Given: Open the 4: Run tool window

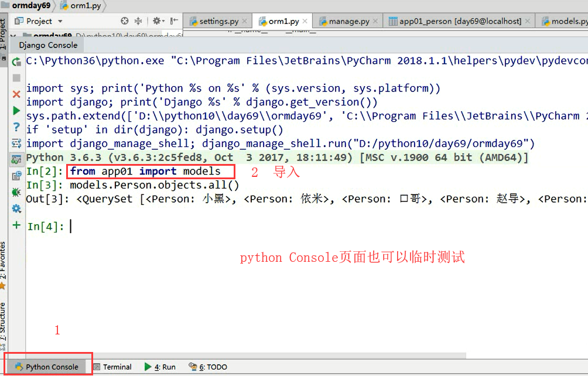Looking at the screenshot, I should [x=160, y=367].
